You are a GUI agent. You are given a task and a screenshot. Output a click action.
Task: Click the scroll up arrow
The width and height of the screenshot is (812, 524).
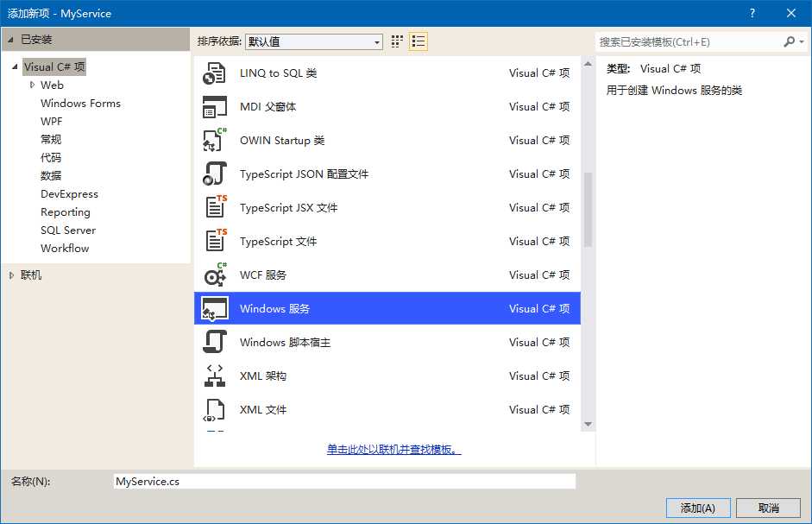coord(588,64)
